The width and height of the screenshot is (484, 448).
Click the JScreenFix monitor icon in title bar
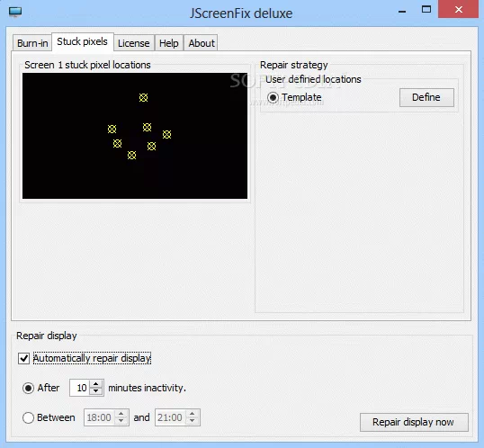coord(15,13)
